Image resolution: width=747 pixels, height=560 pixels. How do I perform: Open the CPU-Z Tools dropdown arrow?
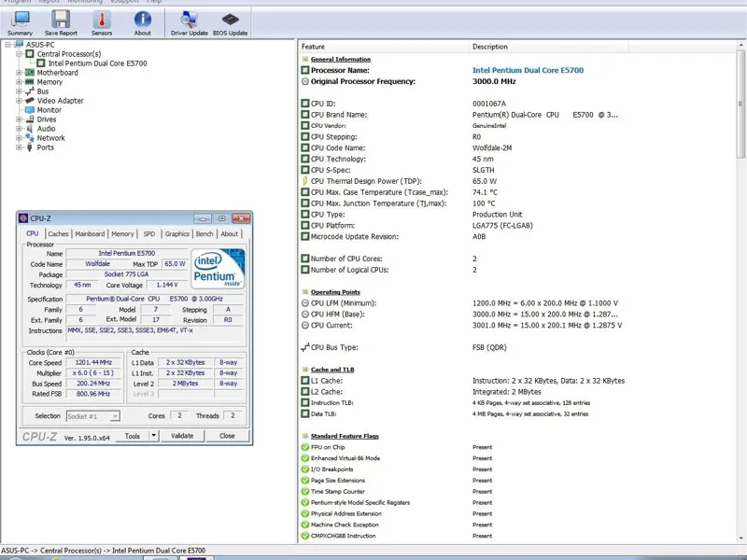[154, 436]
